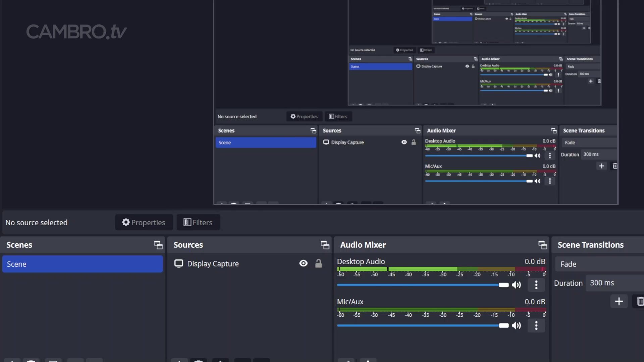
Task: Toggle visibility eye of main Display Capture source
Action: pos(303,263)
